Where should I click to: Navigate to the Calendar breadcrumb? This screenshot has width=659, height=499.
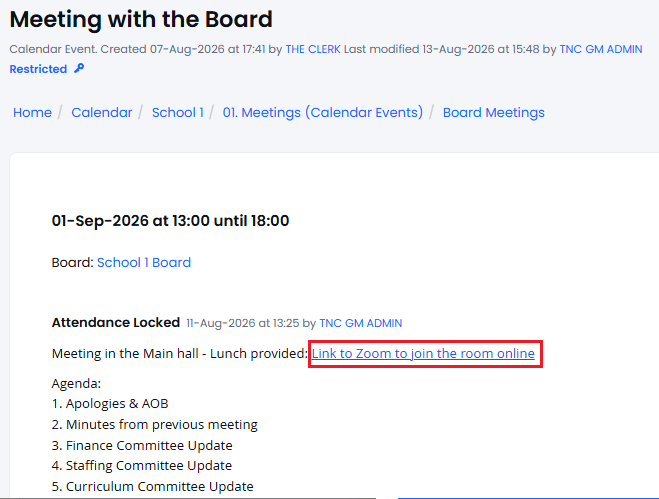[102, 113]
